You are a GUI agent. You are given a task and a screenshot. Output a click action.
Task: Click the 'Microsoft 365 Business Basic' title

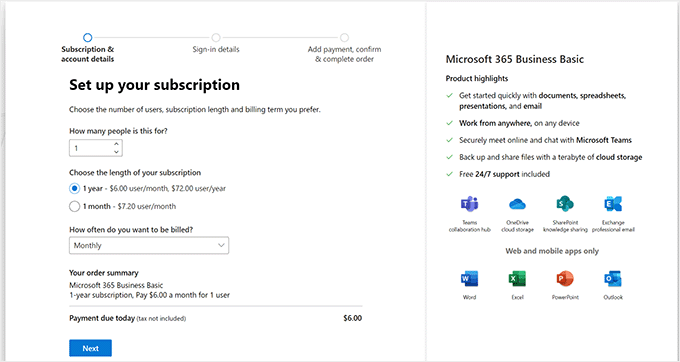[515, 59]
